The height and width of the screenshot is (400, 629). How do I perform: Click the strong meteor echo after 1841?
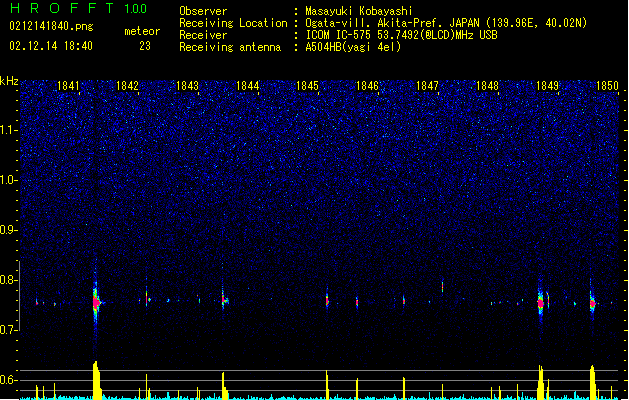[x=96, y=302]
